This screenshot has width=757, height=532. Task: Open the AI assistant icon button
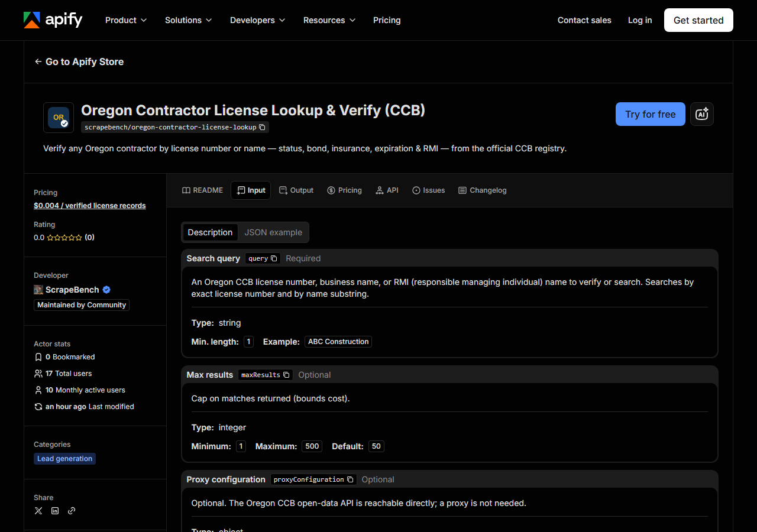(702, 114)
